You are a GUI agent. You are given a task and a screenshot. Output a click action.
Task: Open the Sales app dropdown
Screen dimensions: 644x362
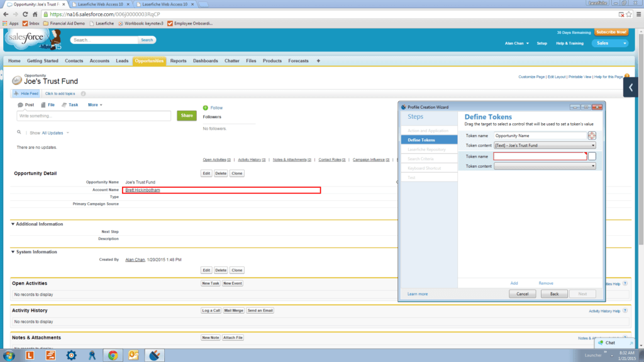(610, 43)
